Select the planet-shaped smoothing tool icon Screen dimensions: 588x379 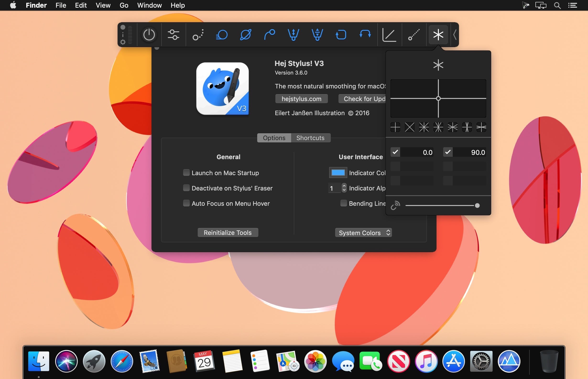tap(245, 35)
